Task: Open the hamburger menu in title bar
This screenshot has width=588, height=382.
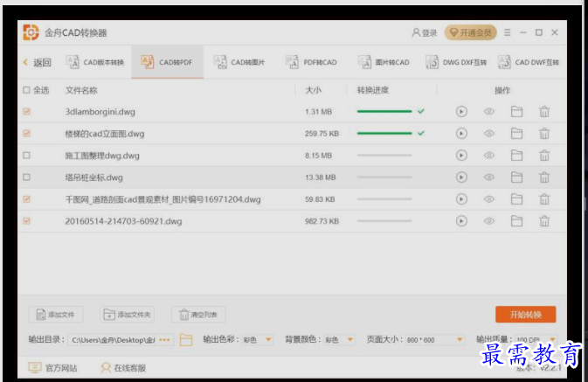Action: 507,32
